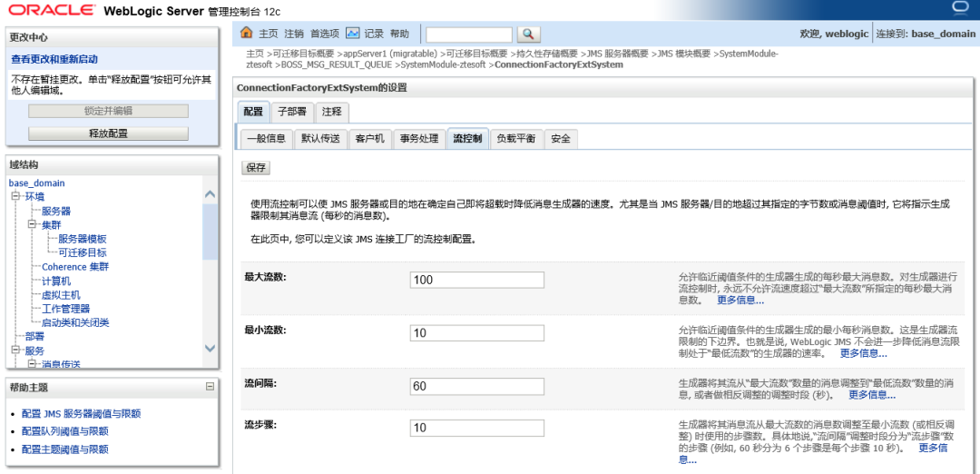Open 计算机 tree item

point(56,281)
